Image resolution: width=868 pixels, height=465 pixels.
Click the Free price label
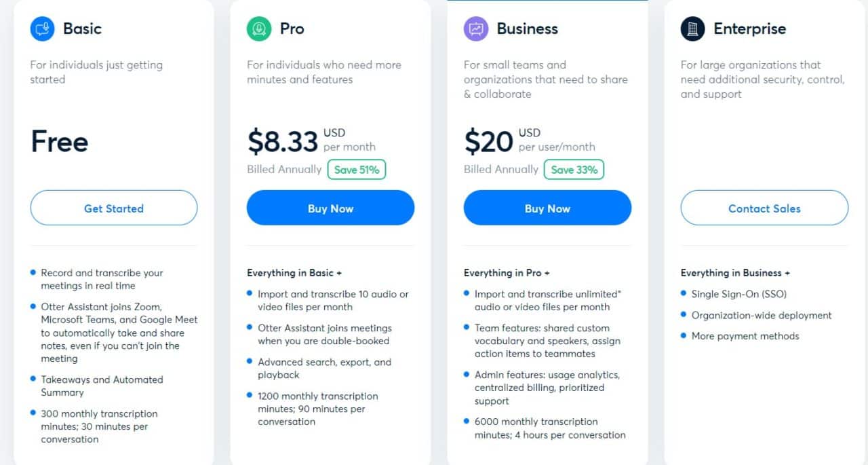coord(60,141)
